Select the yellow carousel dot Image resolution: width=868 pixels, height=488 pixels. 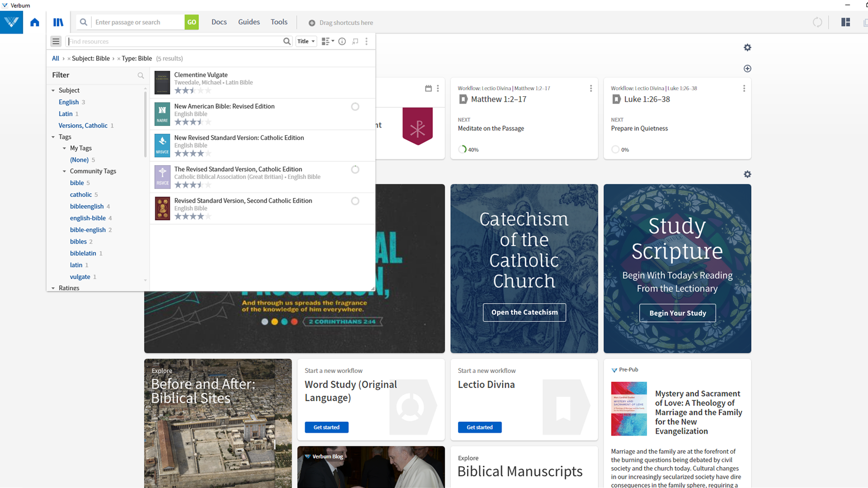tap(274, 322)
